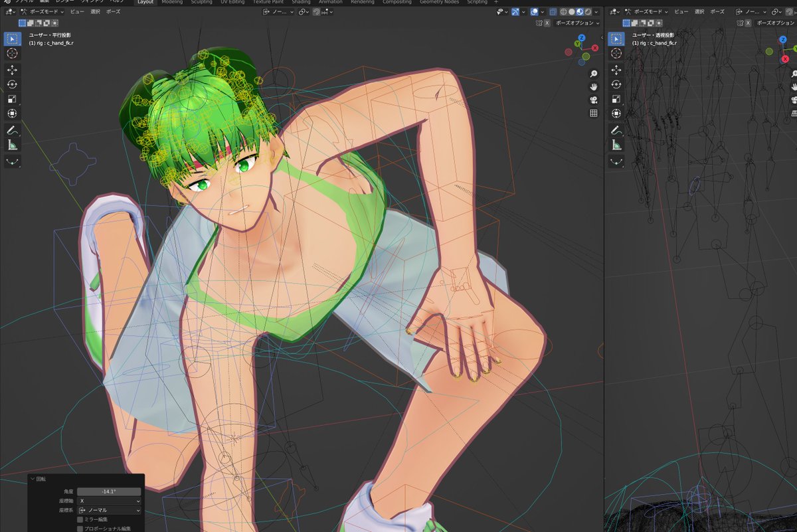Activate the Scale tool in left viewport
The width and height of the screenshot is (797, 532).
[12, 99]
